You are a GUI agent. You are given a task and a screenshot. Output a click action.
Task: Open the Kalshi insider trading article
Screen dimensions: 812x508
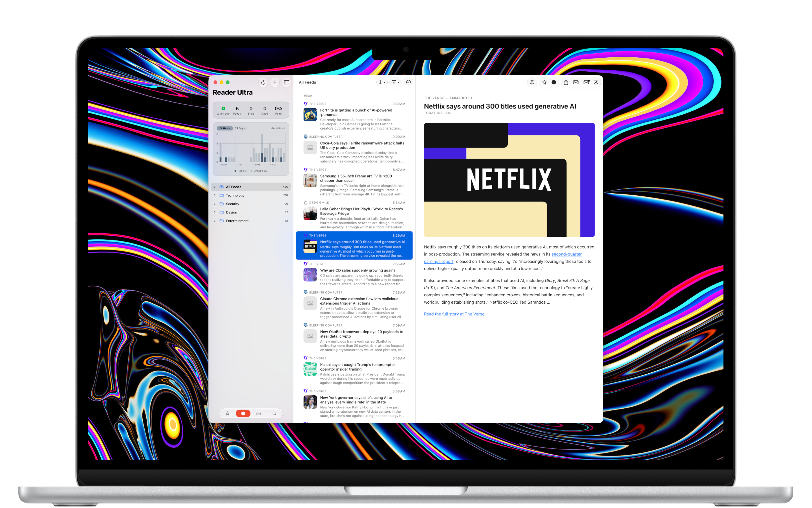354,371
